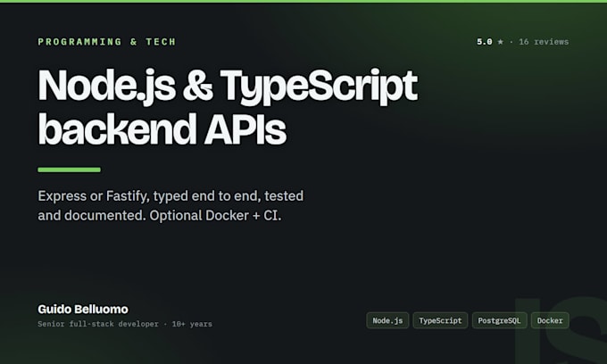607x364 pixels.
Task: Click the 5.0 rating value
Action: [485, 41]
